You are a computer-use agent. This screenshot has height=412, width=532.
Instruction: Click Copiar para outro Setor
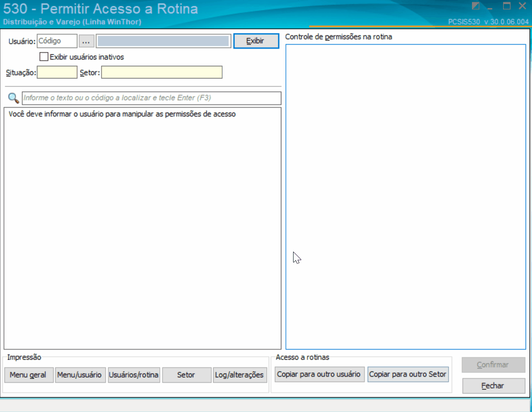408,375
